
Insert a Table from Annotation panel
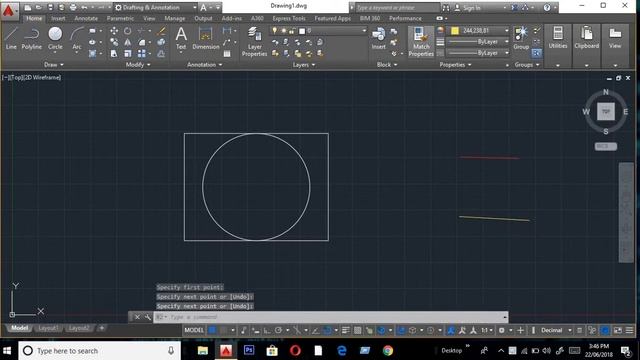pos(227,54)
